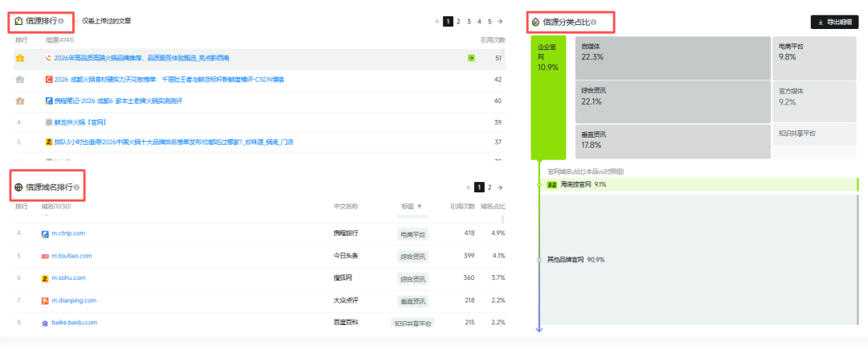Open the 2026 成都火锅食材 CSDN博客 article link
Viewport: 868px width, 350px height.
pyautogui.click(x=170, y=79)
